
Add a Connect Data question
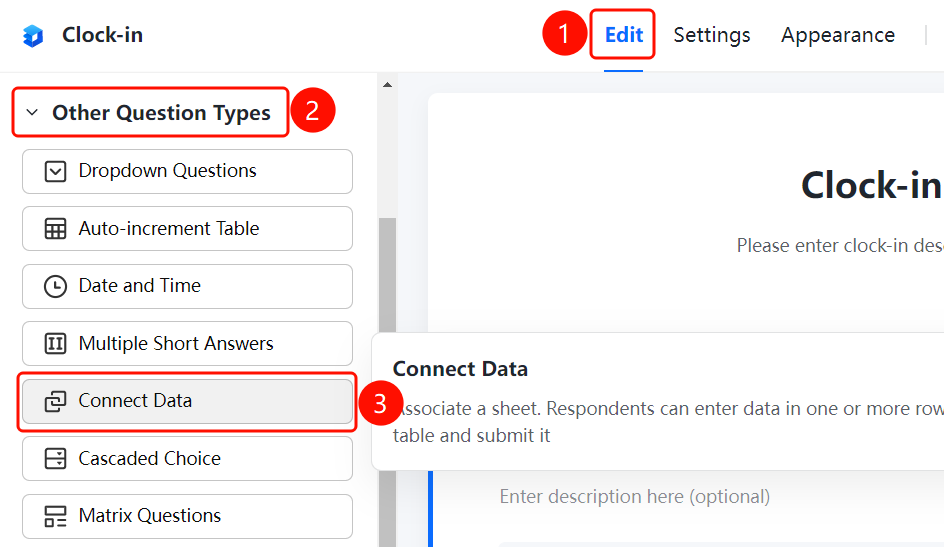[x=187, y=401]
